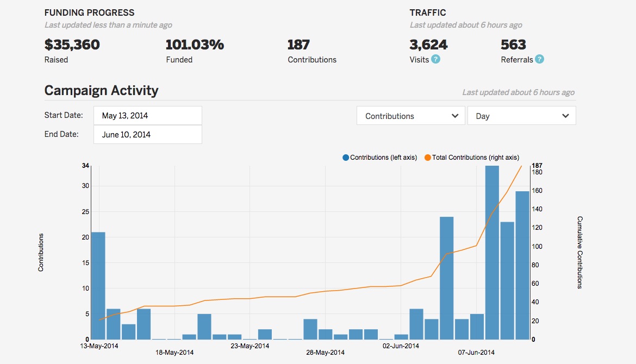Click the Funded label

[x=179, y=60]
